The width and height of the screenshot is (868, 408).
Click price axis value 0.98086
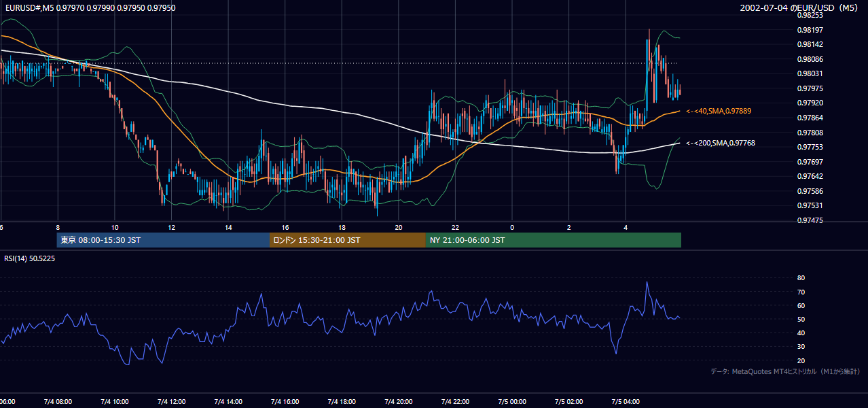click(x=810, y=59)
